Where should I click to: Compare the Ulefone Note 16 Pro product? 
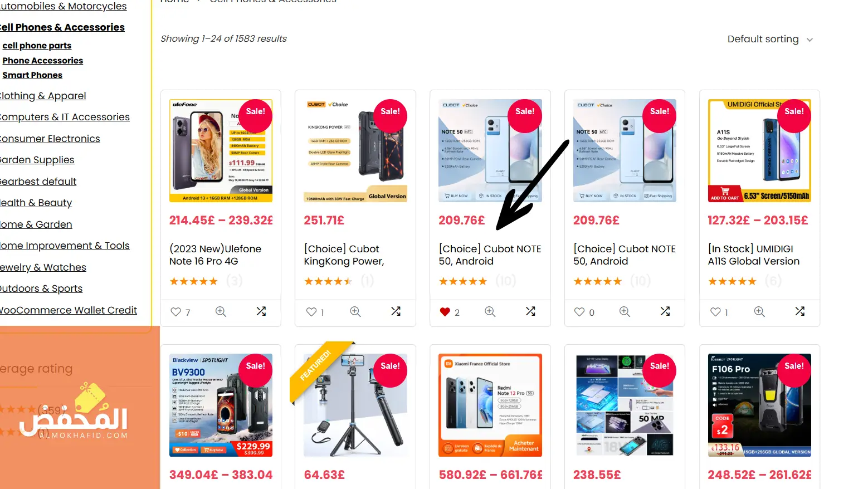click(261, 311)
